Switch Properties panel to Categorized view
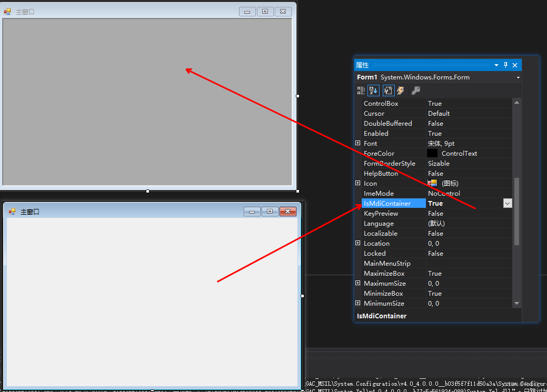 pos(361,91)
